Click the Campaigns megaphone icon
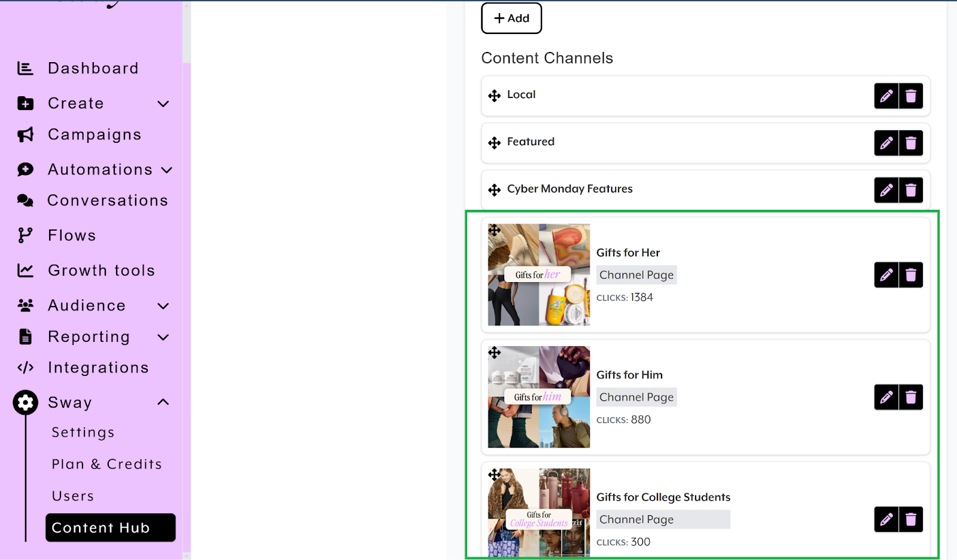This screenshot has height=560, width=957. pyautogui.click(x=25, y=134)
